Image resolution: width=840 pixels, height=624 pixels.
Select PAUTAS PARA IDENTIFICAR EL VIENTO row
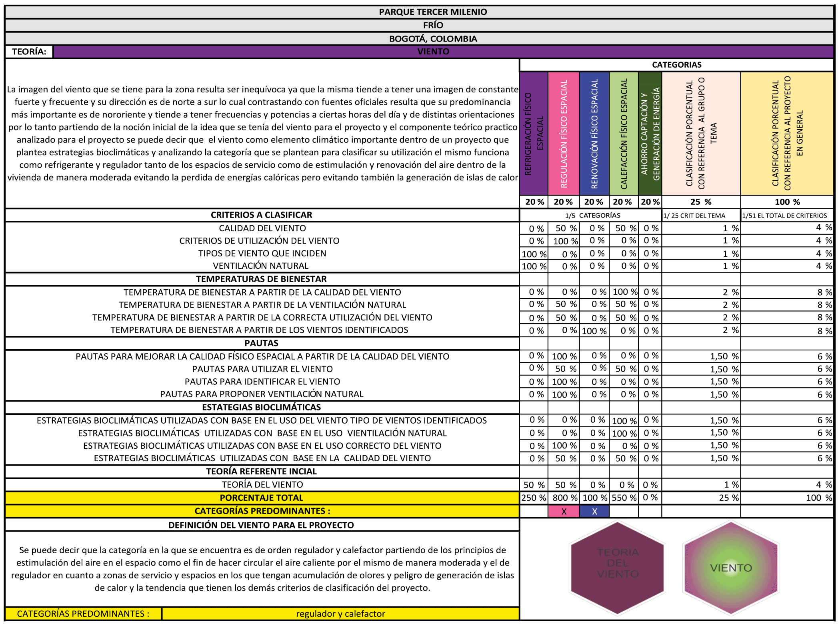pyautogui.click(x=262, y=382)
